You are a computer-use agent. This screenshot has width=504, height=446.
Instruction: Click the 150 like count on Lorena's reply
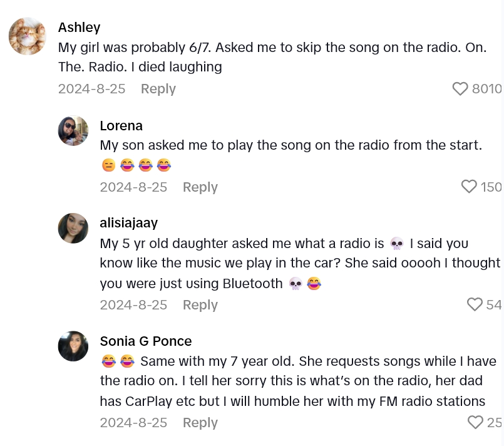click(x=491, y=187)
